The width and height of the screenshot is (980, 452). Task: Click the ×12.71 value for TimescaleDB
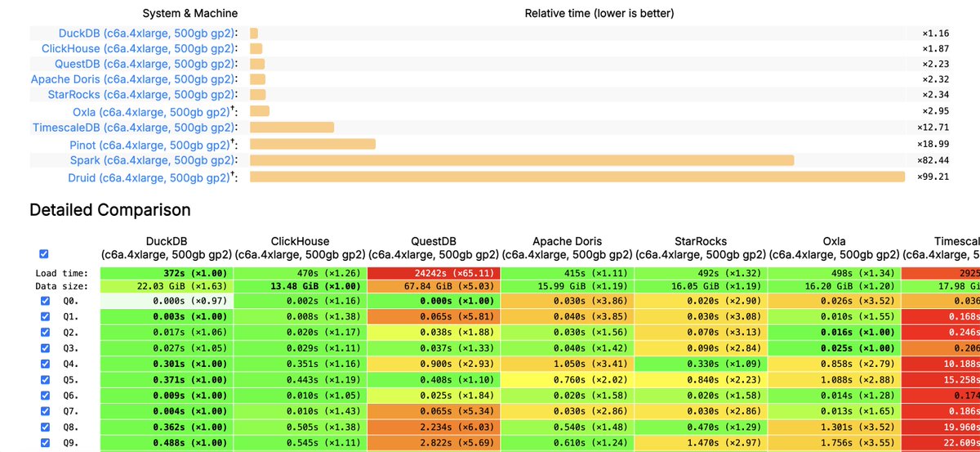(933, 128)
